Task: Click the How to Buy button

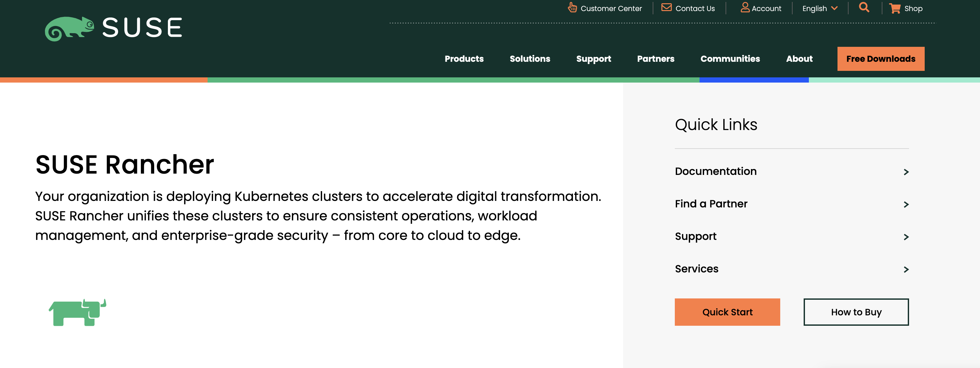Action: coord(856,312)
